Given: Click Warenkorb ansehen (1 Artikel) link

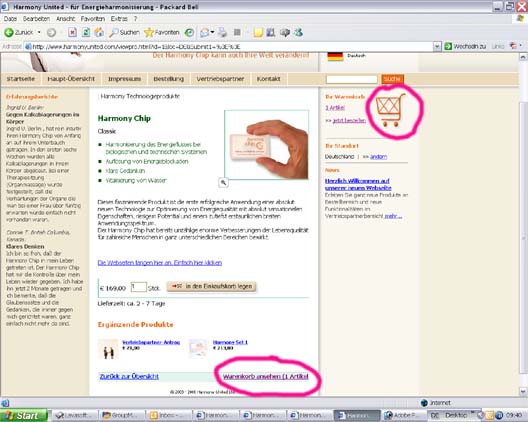Looking at the screenshot, I should 265,377.
